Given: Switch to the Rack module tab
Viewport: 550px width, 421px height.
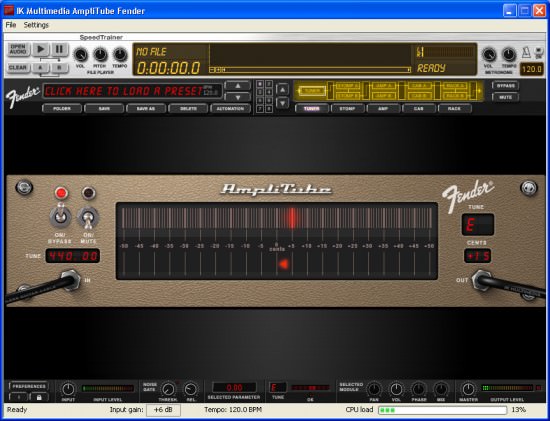Looking at the screenshot, I should click(x=454, y=108).
